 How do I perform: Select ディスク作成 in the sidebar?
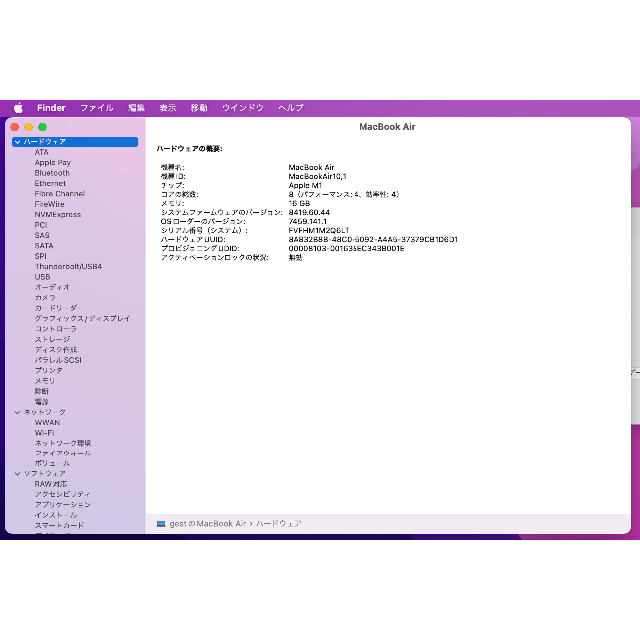click(x=56, y=350)
